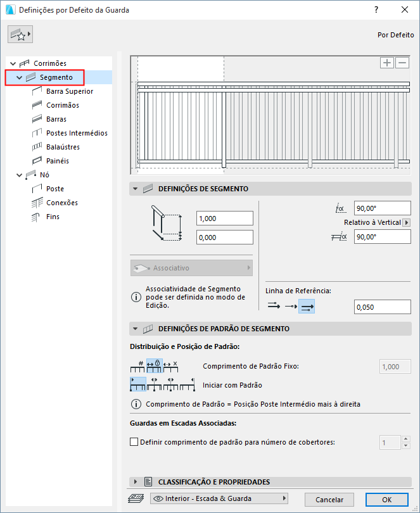This screenshot has width=420, height=513.
Task: Select start-with-pattern alignment icon
Action: [x=138, y=384]
